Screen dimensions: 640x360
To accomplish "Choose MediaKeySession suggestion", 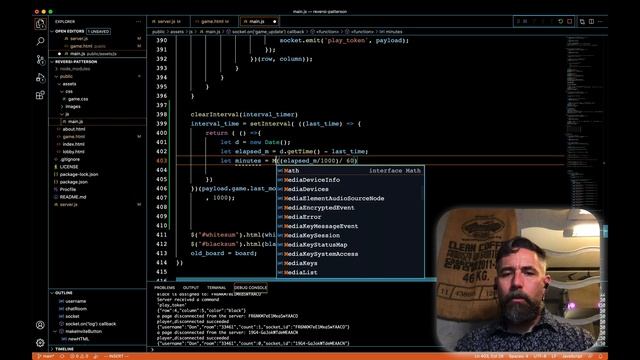I will pos(350,236).
